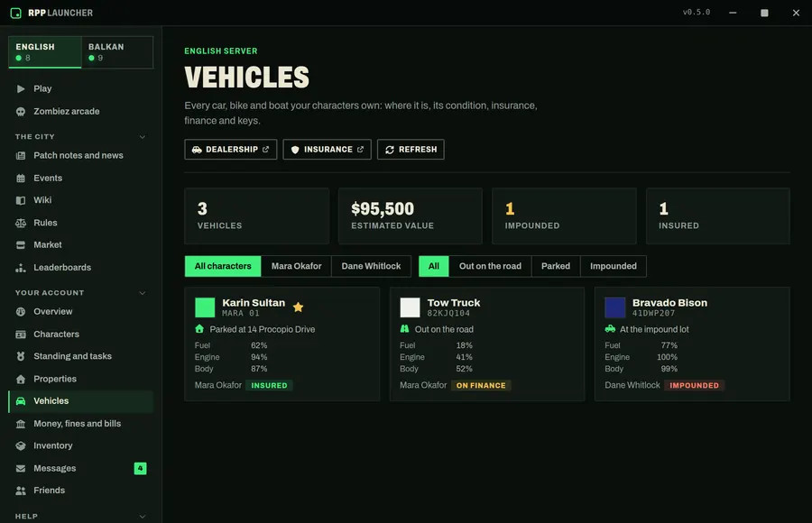
Task: Click the Friends people icon
Action: click(x=21, y=491)
